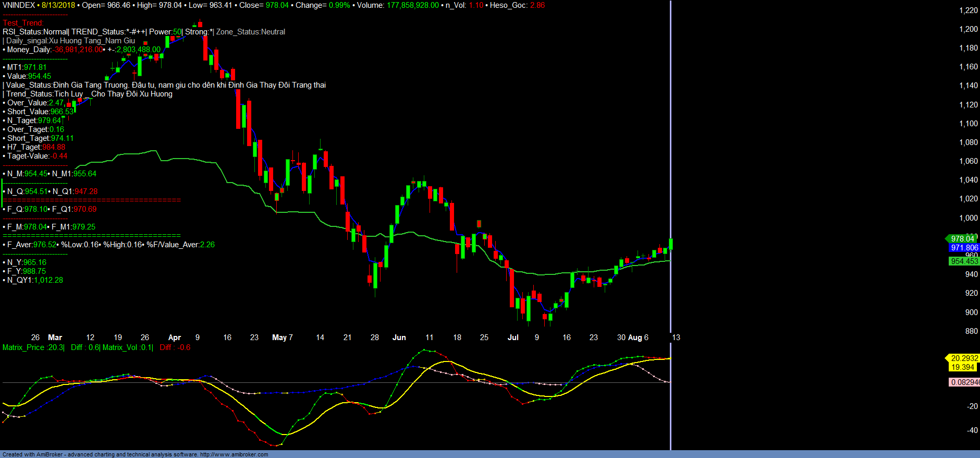Select the May 7 date axis label
Viewport: 980px width, 458px height.
coord(282,338)
